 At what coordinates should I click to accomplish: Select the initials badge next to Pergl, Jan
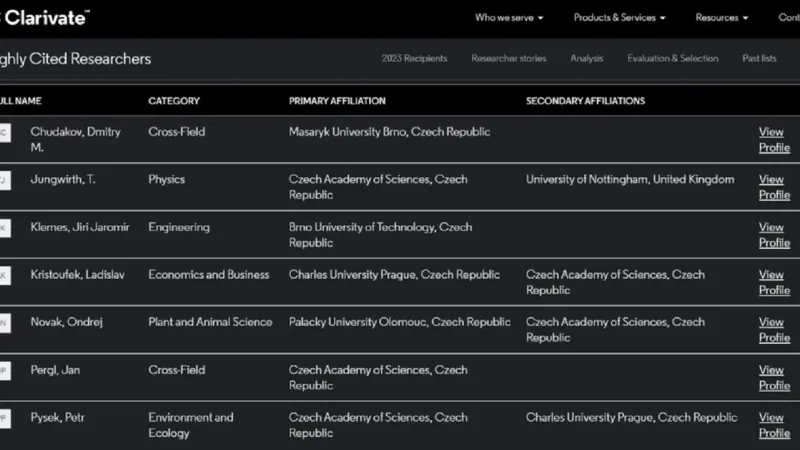point(4,370)
